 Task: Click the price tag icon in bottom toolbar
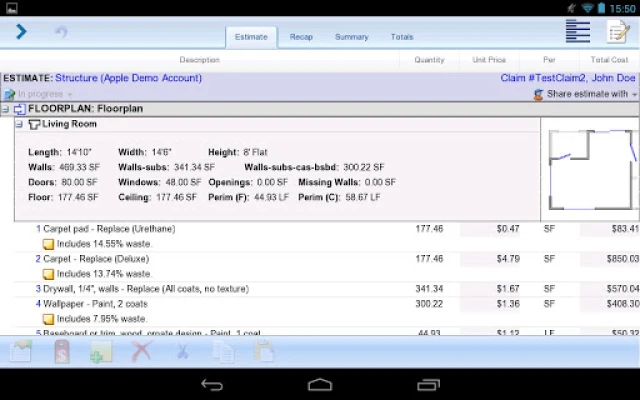[62, 351]
